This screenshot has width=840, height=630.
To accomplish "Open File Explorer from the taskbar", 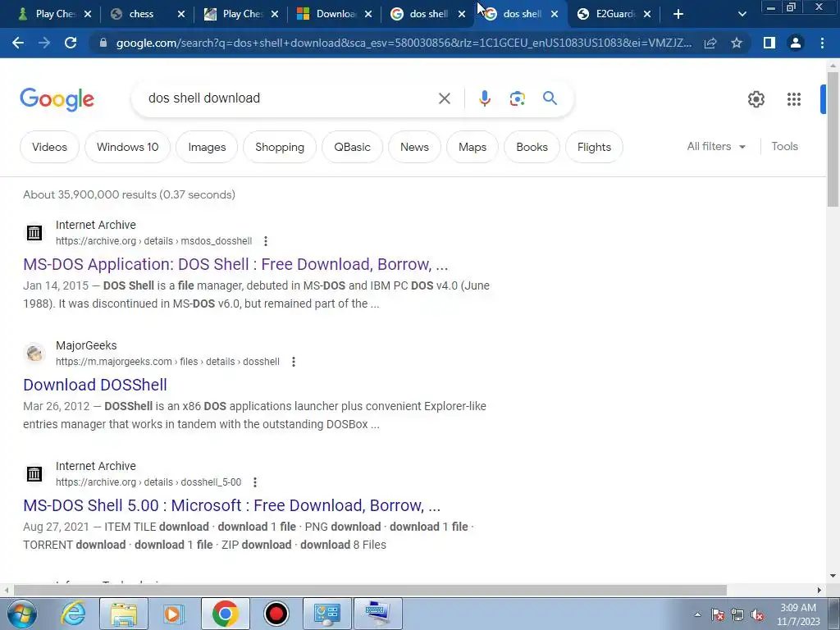I will pos(124,614).
